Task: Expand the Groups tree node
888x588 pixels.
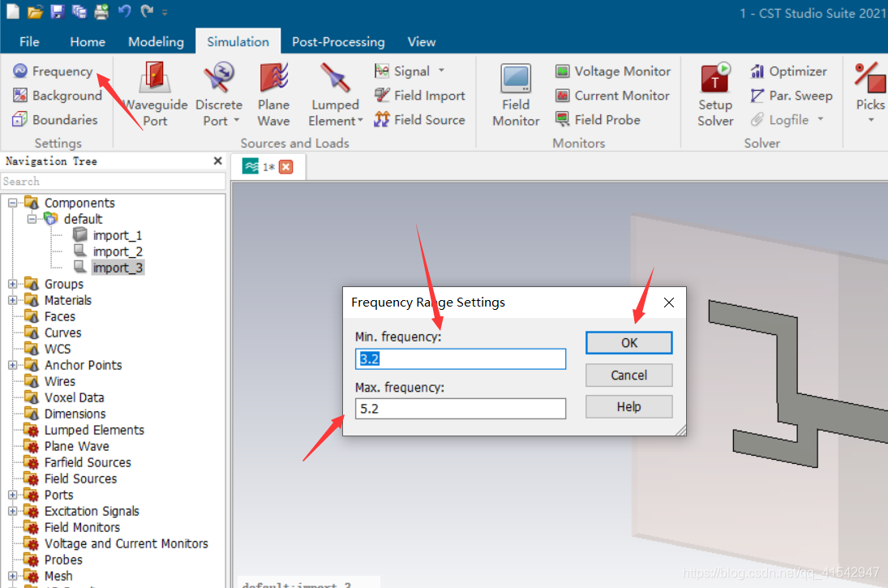Action: point(12,284)
